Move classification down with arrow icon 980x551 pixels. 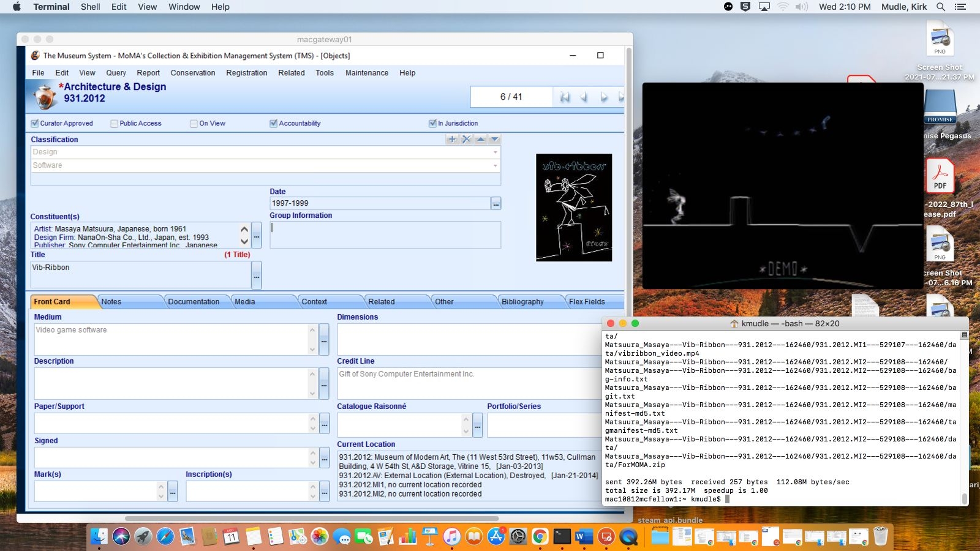[495, 140]
